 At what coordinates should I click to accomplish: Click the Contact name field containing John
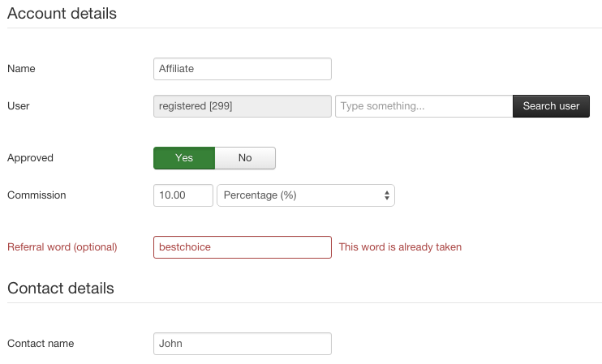pos(243,344)
